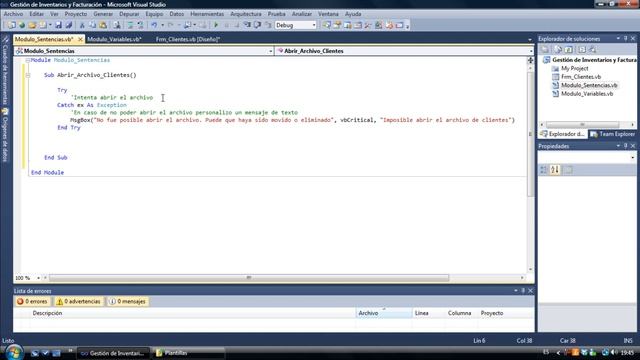Viewport: 640px width, 360px height.
Task: Toggle the 0 mensajes filter
Action: (x=127, y=302)
